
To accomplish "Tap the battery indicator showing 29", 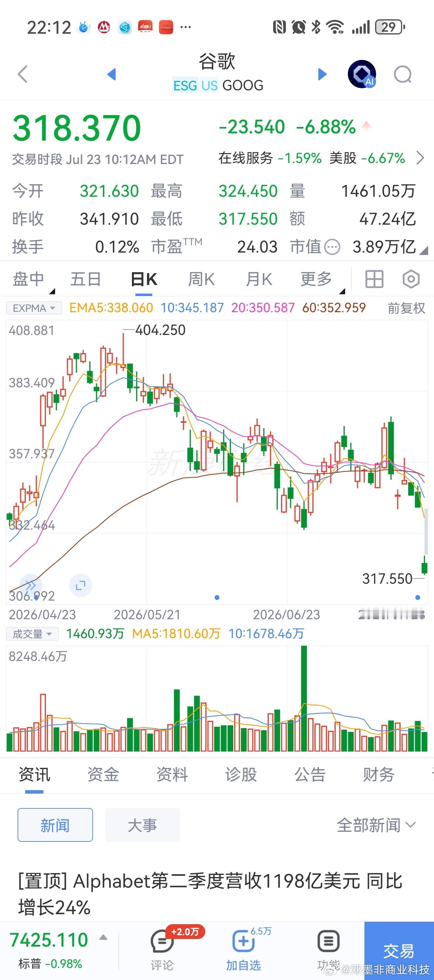I will (390, 27).
